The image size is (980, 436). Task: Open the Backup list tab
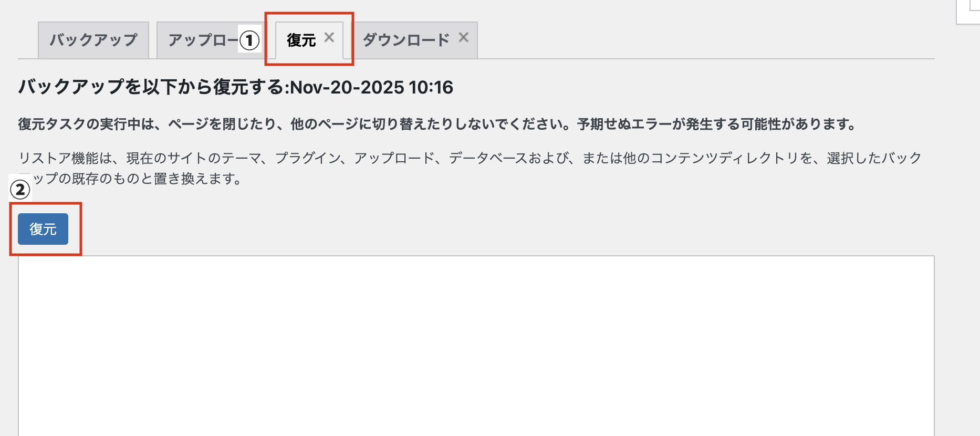pos(93,39)
